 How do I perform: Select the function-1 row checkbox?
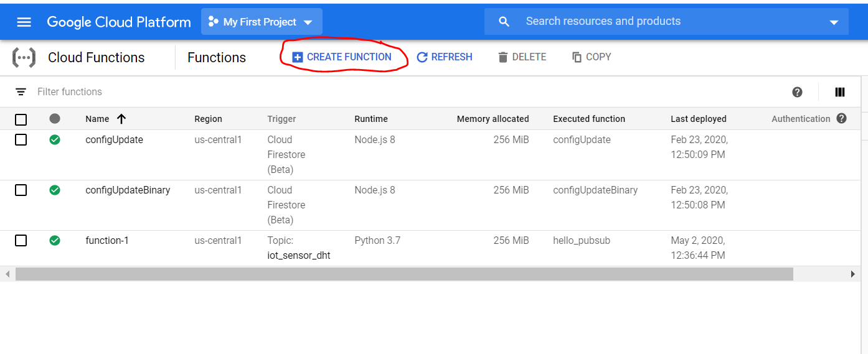click(x=21, y=240)
